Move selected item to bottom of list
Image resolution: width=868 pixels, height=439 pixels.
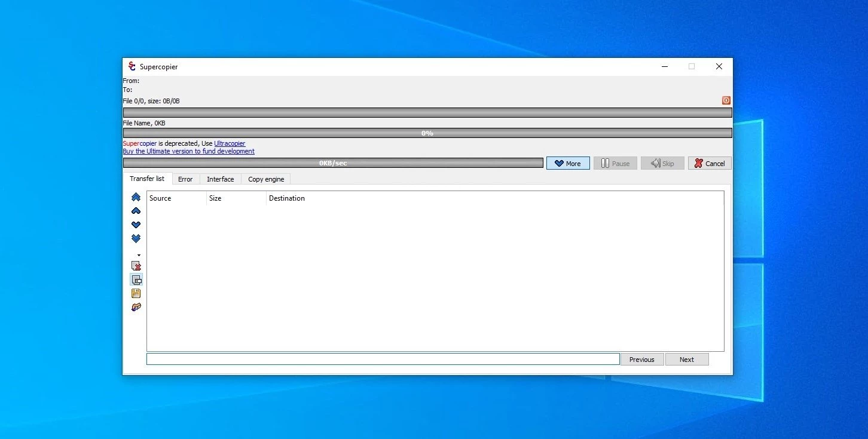point(136,238)
